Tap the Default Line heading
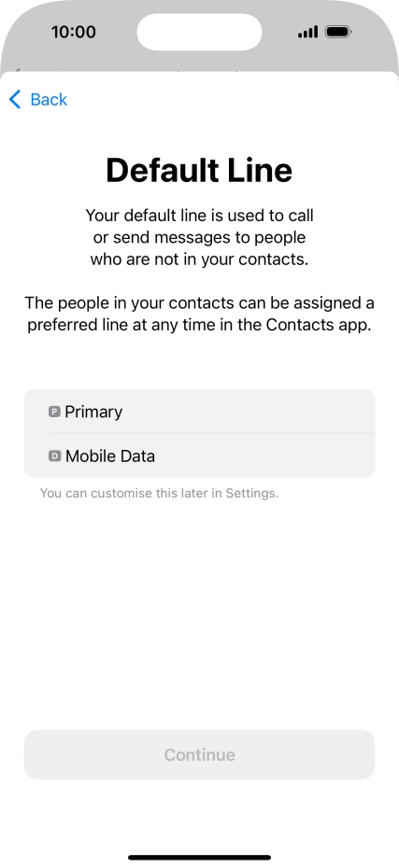 point(200,170)
